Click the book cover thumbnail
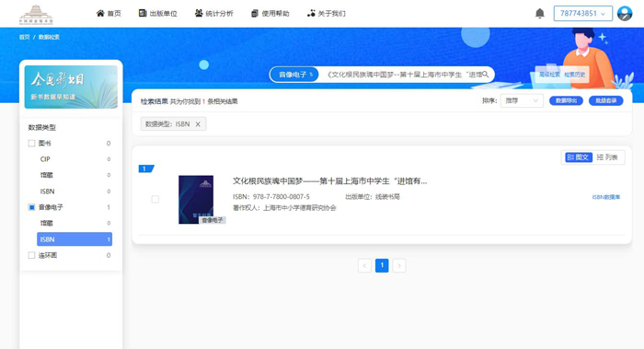The image size is (644, 349). [196, 200]
